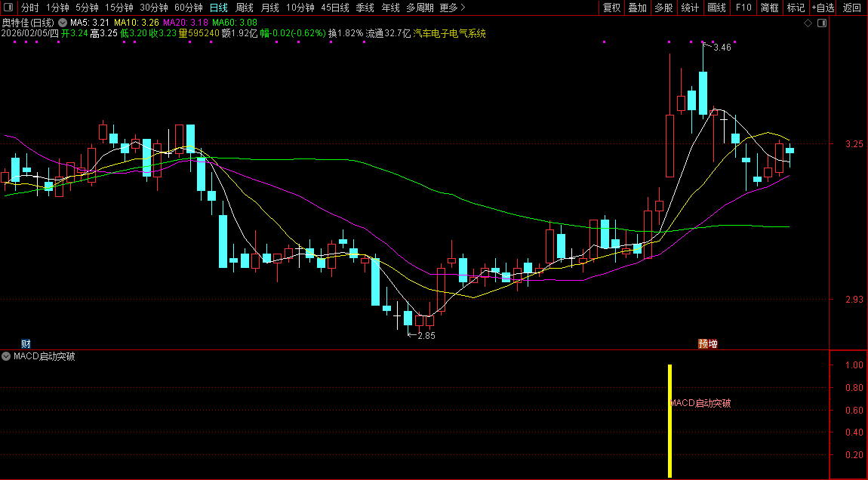Open the 汽车电子电气系统 sector link
The width and height of the screenshot is (868, 480).
450,33
